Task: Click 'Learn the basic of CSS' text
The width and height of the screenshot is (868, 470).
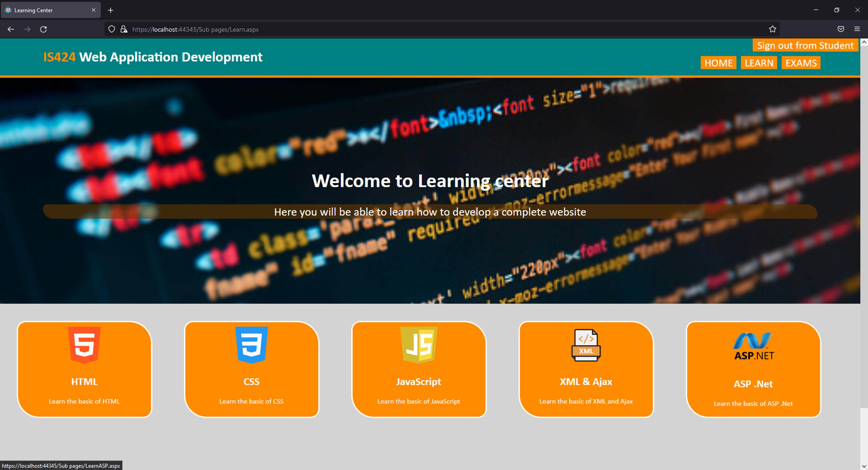Action: point(251,401)
